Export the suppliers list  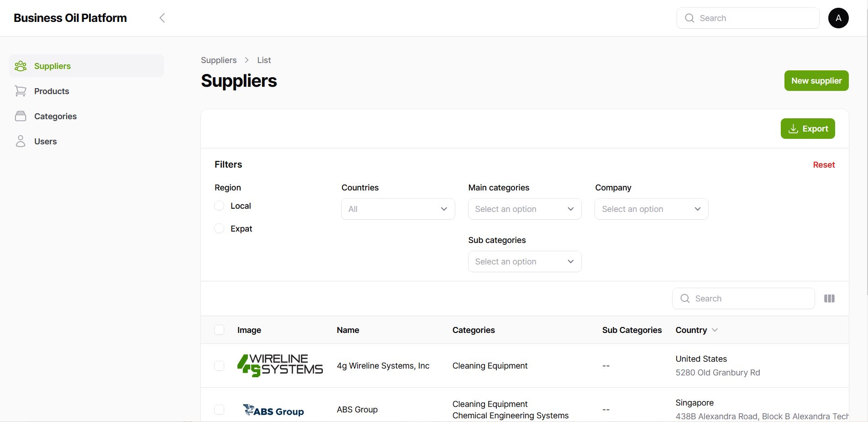pyautogui.click(x=807, y=129)
